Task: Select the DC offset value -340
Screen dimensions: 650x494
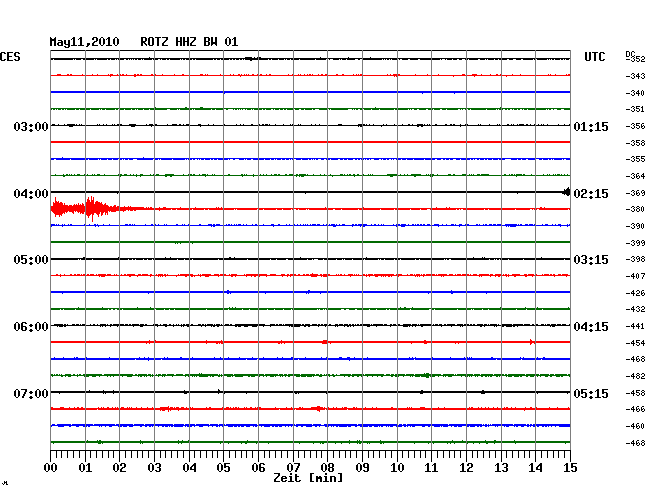Action: click(635, 93)
